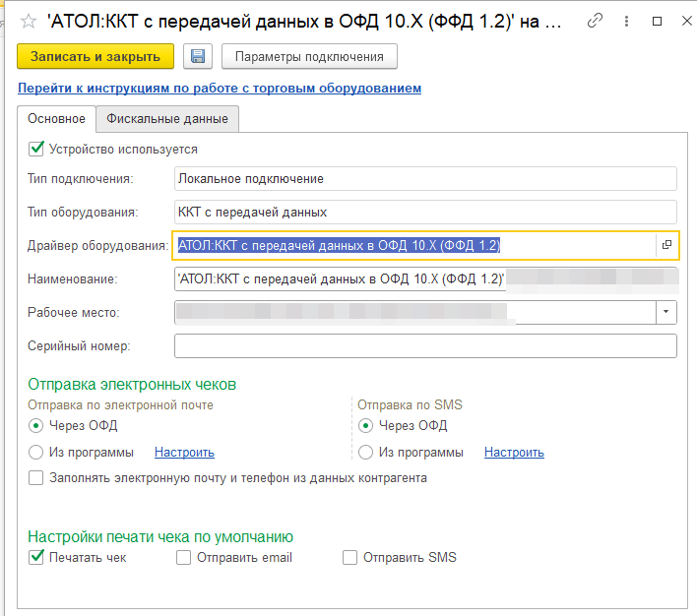697x616 pixels.
Task: Uncheck the 'Устройство используется' checkbox
Action: 36,150
